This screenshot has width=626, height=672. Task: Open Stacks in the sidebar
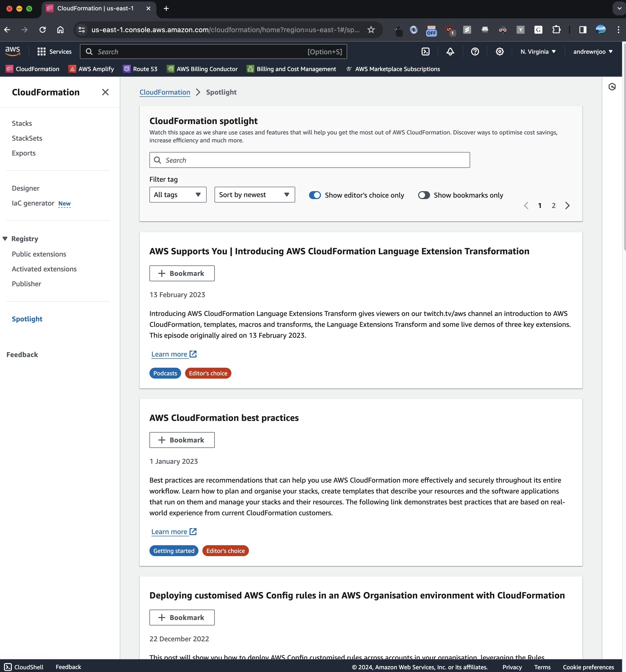22,123
